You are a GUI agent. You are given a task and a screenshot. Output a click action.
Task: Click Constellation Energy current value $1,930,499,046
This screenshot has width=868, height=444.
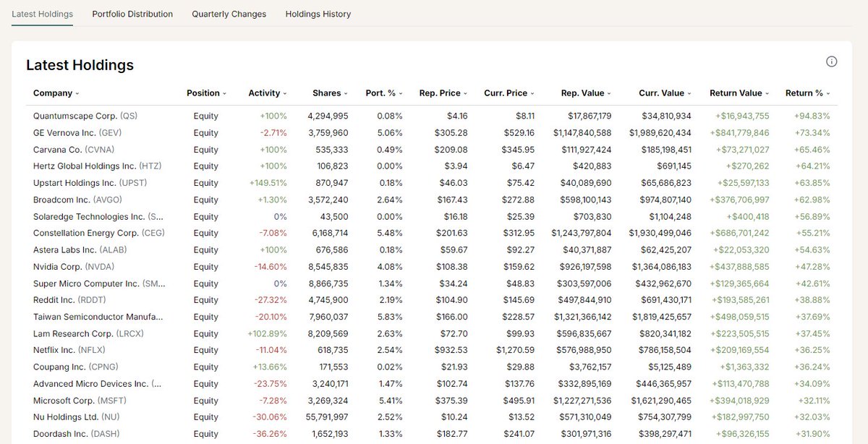point(660,233)
